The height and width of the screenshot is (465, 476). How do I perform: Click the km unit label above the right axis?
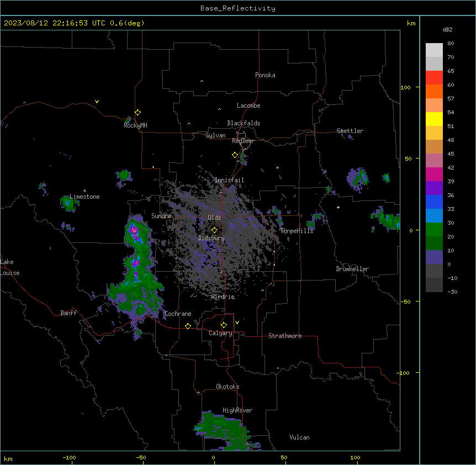411,23
